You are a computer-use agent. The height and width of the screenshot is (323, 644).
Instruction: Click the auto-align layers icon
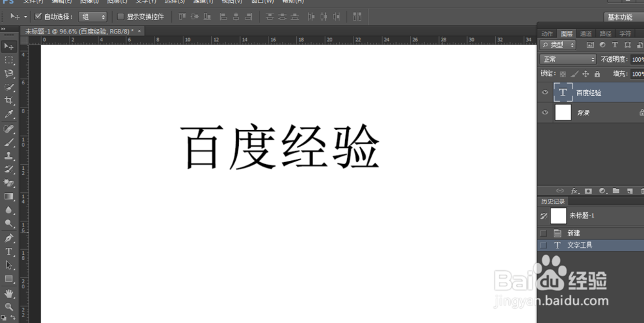point(357,17)
